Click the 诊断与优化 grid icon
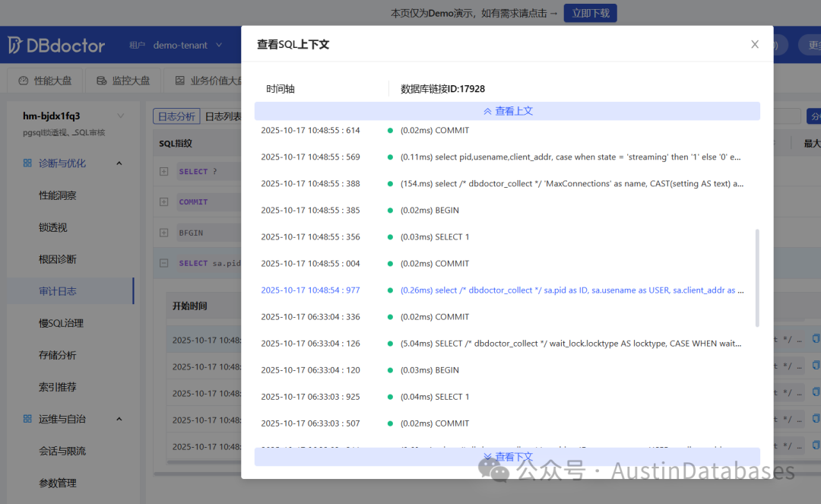 [x=27, y=163]
